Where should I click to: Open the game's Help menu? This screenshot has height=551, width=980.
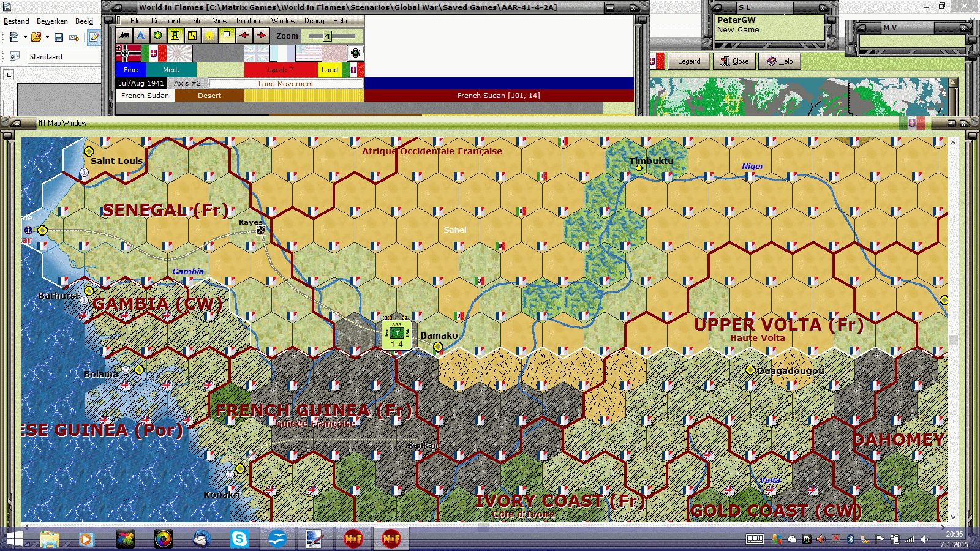340,21
